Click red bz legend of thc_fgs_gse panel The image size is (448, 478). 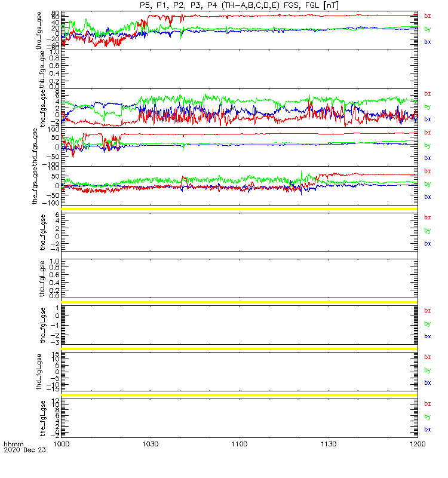428,94
